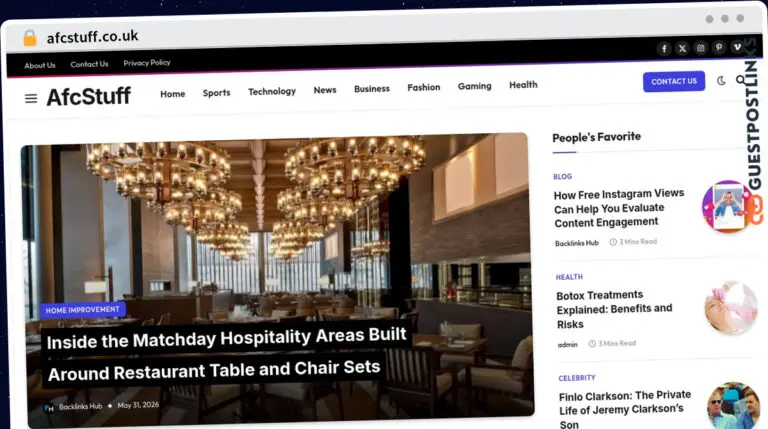Open the Health menu item

point(523,85)
